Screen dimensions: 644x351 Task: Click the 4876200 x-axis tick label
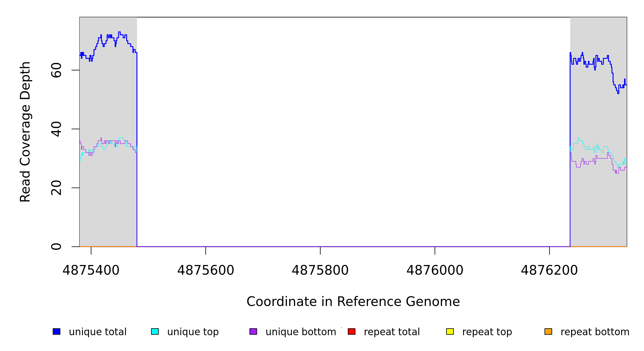tap(549, 270)
